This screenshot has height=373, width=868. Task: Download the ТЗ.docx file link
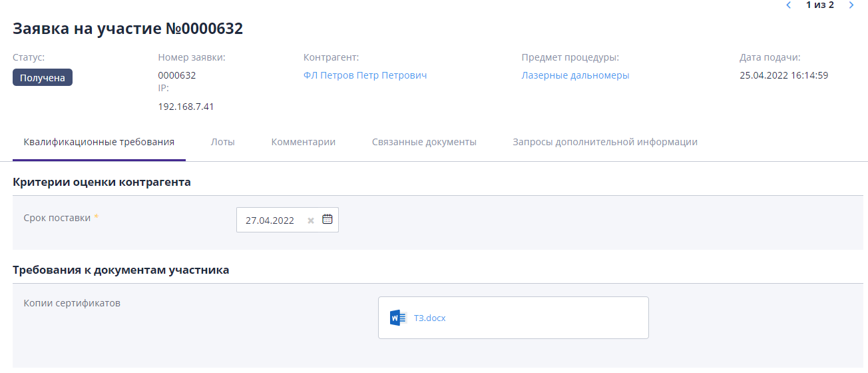[429, 318]
